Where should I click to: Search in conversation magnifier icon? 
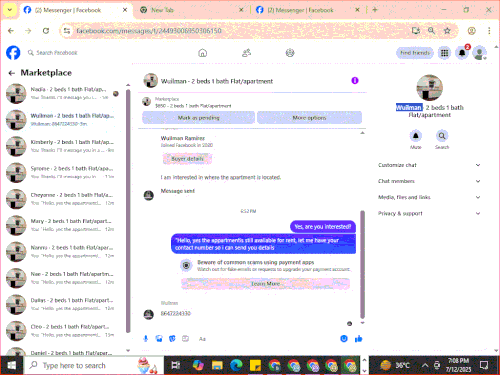pos(442,136)
